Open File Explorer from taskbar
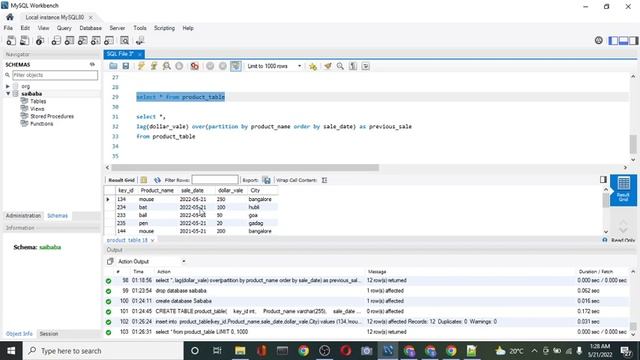 pos(240,351)
